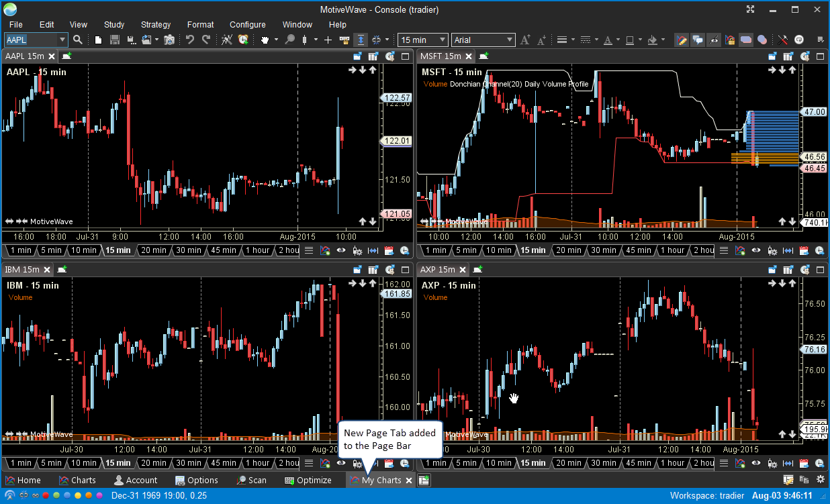Undo the last action
830x504 pixels.
pyautogui.click(x=190, y=40)
